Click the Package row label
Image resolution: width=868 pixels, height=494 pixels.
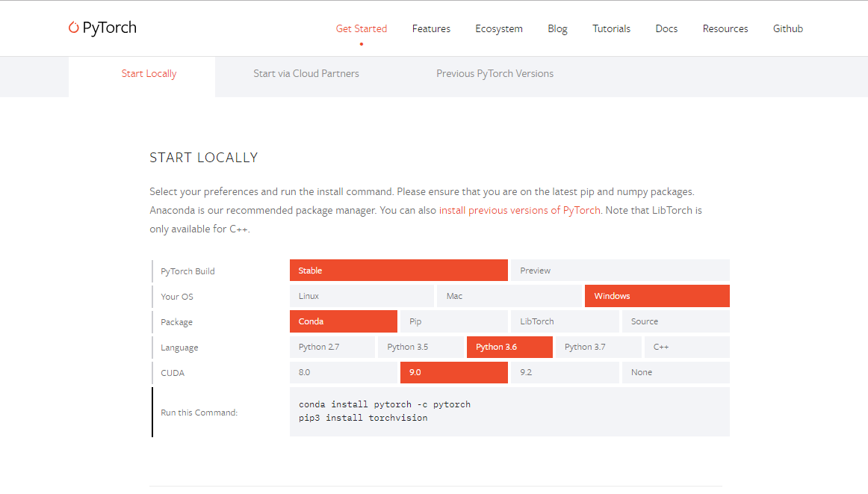pyautogui.click(x=176, y=322)
